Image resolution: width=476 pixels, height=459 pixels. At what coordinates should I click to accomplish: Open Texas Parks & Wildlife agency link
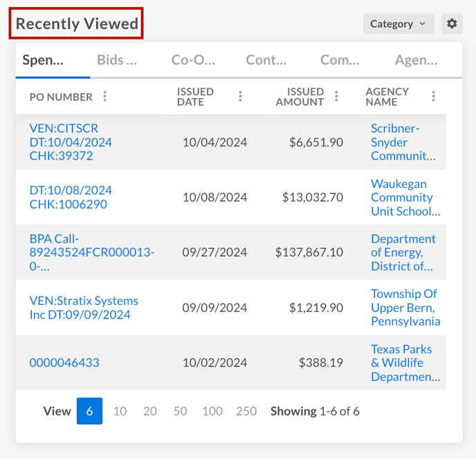point(405,363)
